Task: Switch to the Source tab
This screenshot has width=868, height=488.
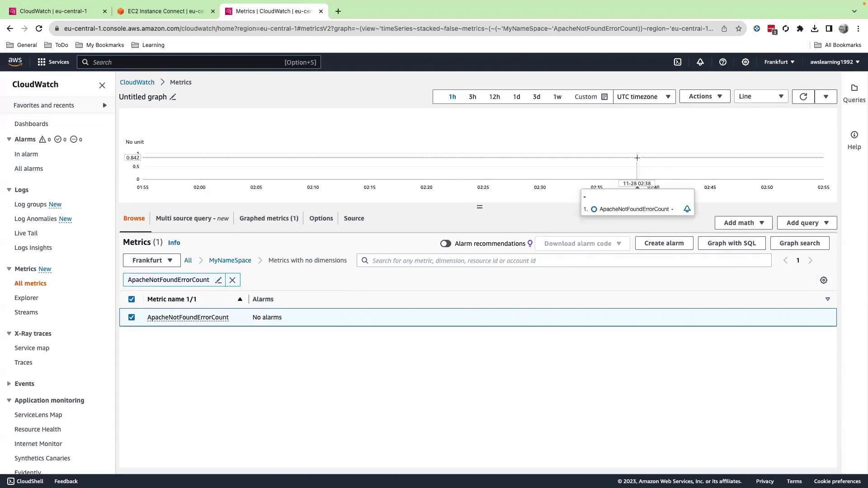Action: click(x=354, y=218)
